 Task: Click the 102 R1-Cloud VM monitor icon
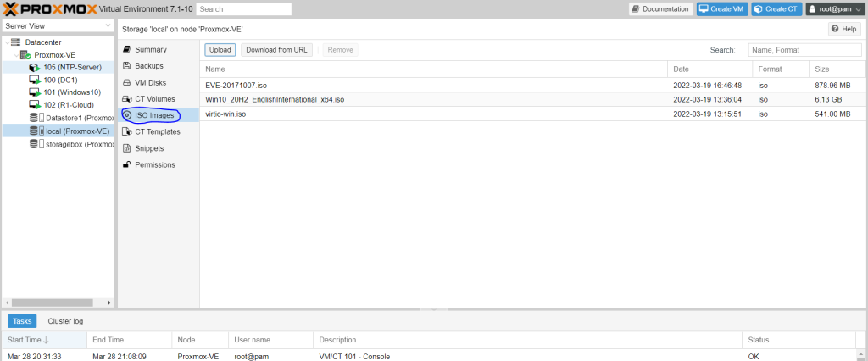coord(36,104)
